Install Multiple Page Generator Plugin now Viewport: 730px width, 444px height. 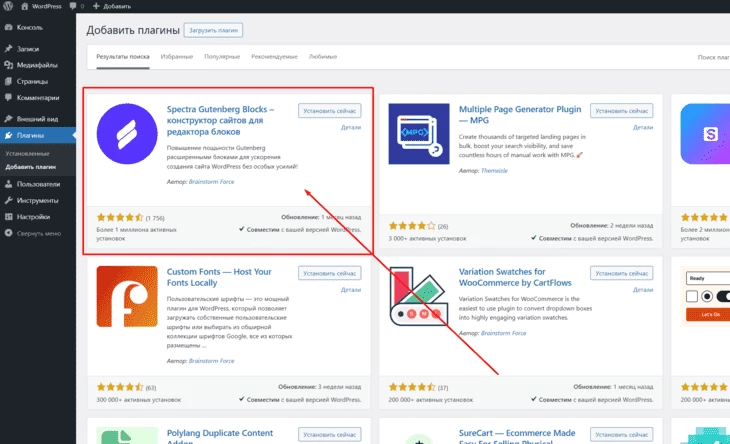[622, 111]
